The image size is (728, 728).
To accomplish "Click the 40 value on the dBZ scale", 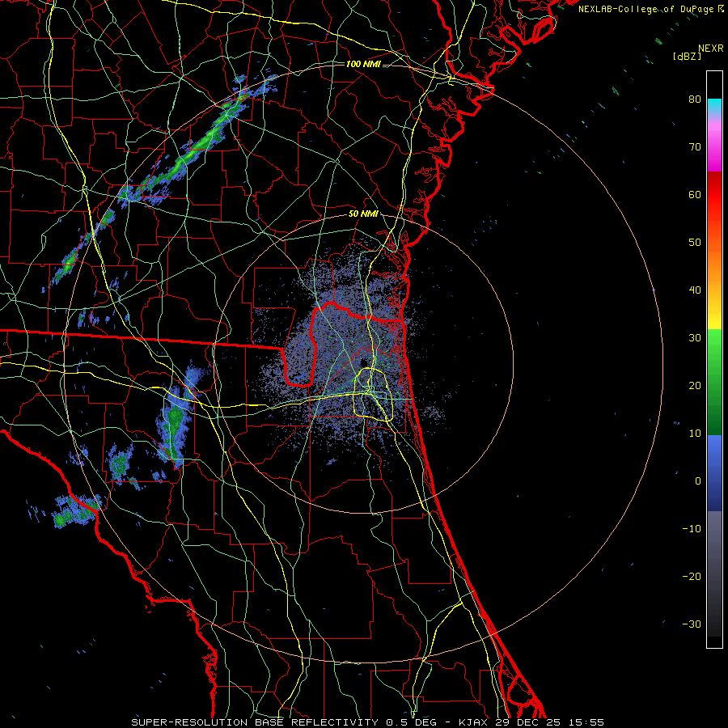I will coord(695,290).
